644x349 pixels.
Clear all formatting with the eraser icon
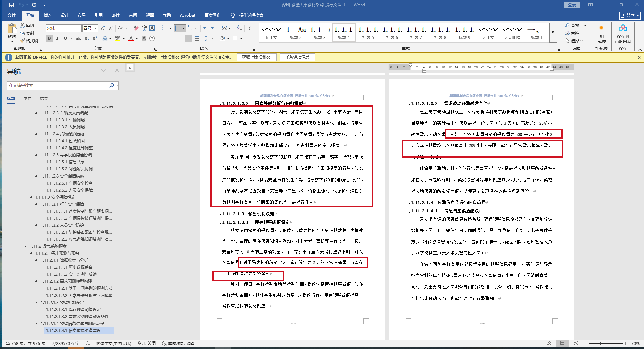(x=136, y=28)
